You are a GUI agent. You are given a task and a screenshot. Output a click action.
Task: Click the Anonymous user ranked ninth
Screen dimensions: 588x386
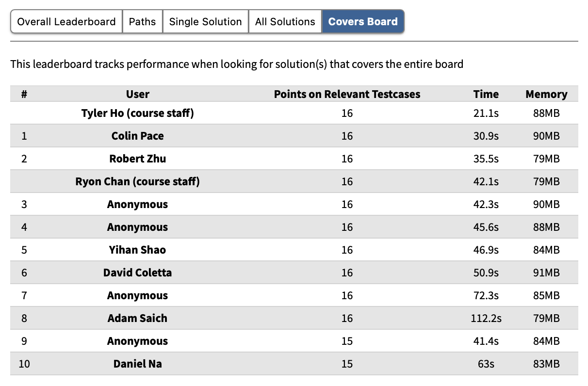coord(138,341)
